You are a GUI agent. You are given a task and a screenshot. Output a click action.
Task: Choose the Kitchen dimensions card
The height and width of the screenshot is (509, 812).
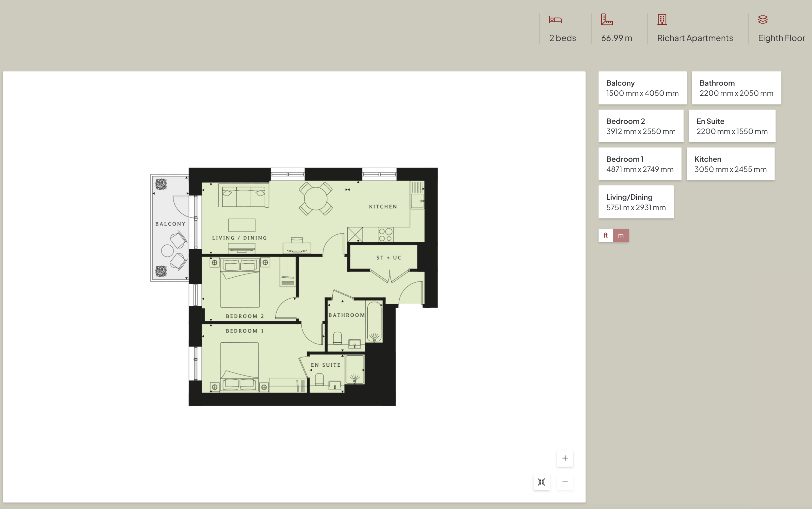(x=730, y=164)
